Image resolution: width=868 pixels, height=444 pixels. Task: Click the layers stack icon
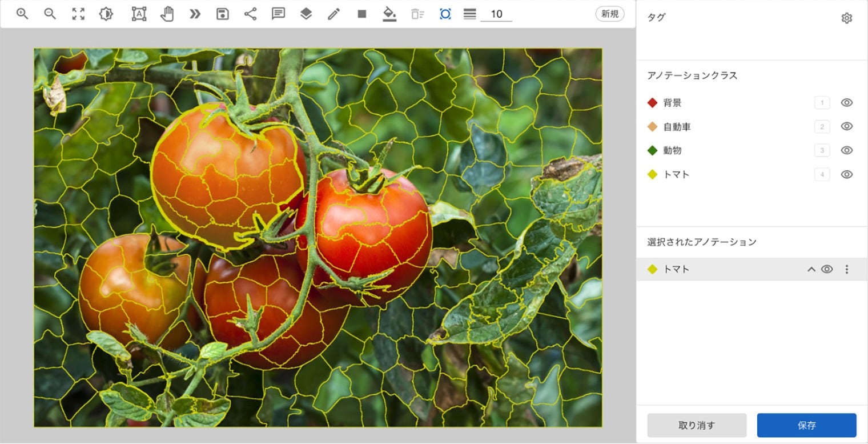coord(306,14)
